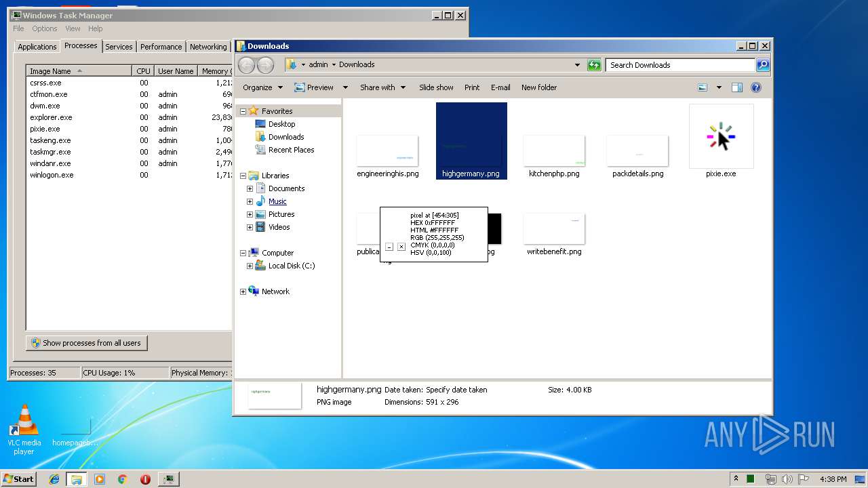This screenshot has height=488, width=868.
Task: Click the Preview toolbar button
Action: [314, 87]
